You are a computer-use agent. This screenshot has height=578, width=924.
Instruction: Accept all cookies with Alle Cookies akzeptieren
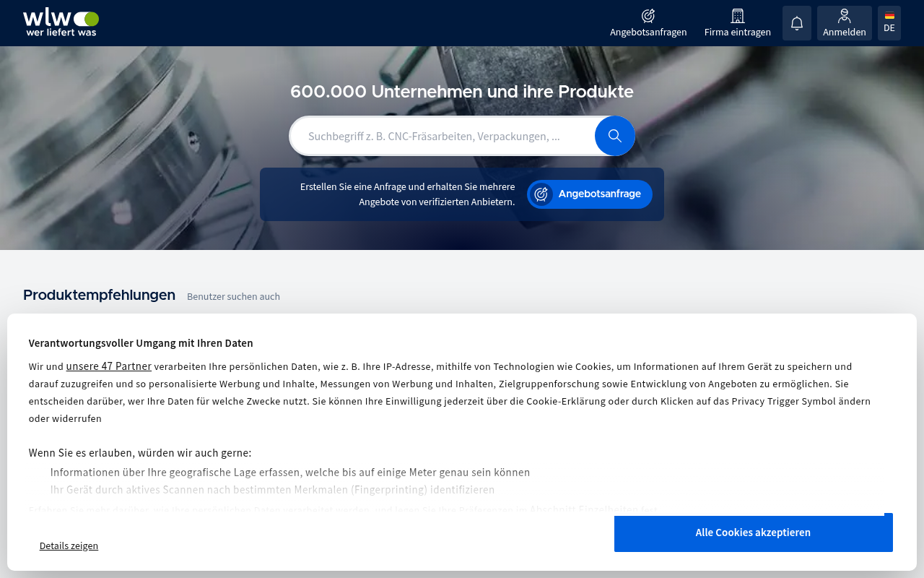753,532
